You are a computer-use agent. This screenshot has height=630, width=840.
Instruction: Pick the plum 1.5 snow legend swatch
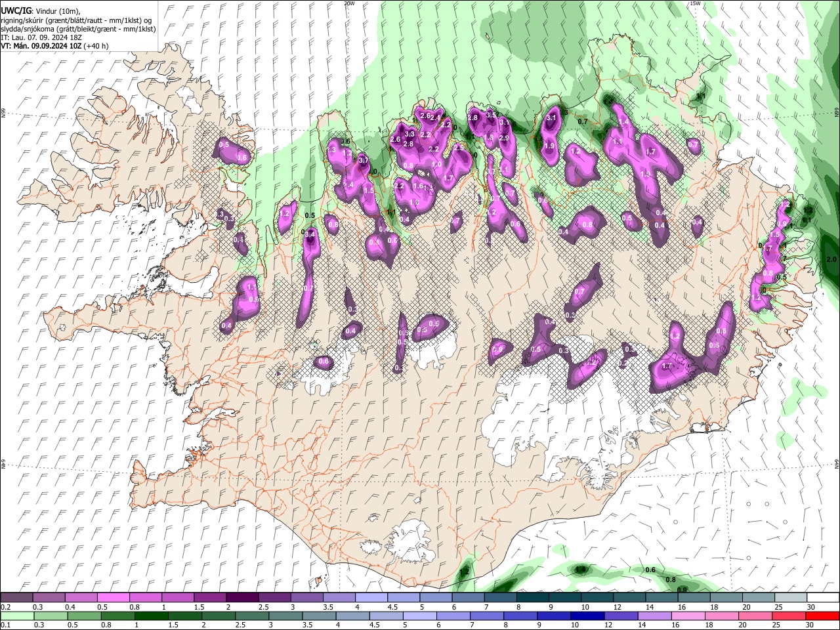pyautogui.click(x=209, y=598)
